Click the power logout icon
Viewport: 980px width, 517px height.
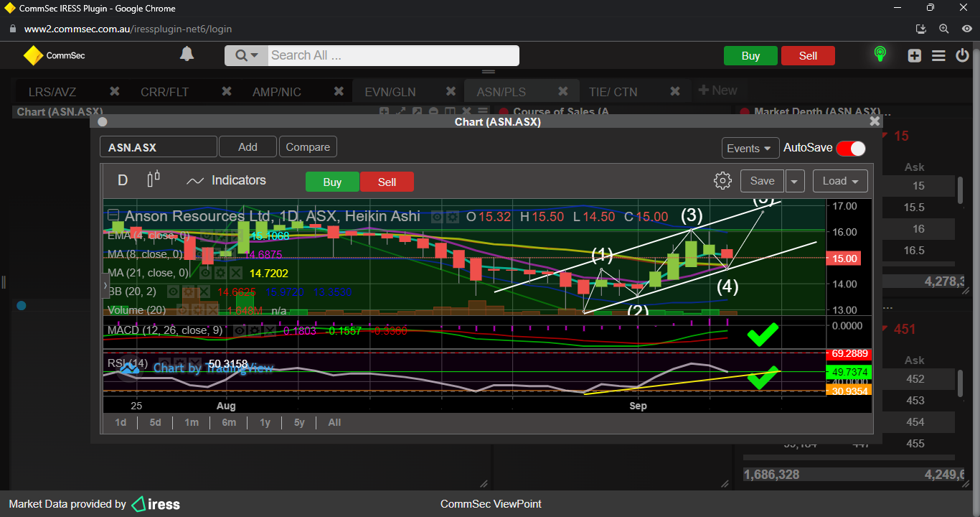[963, 55]
